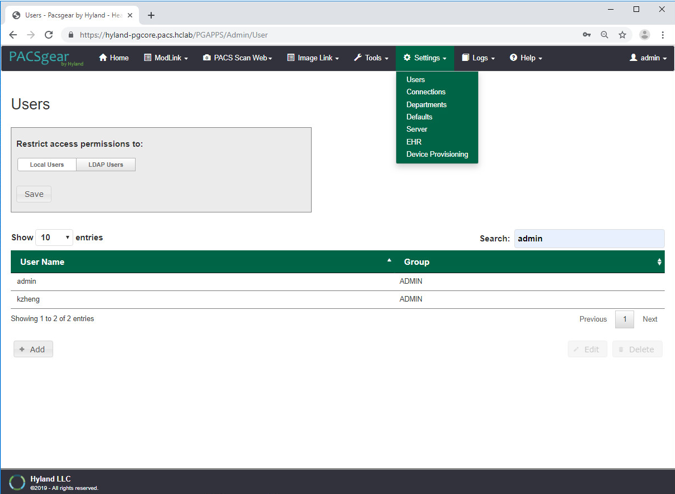Go back using the browser back arrow
Screen dimensions: 675x494
pyautogui.click(x=13, y=35)
